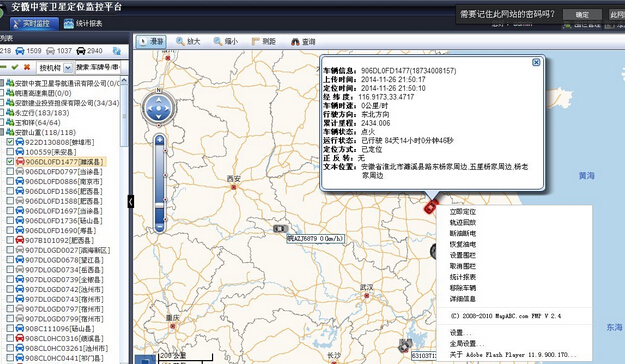
Task: Select vehicle 908CL0HC0316 in the list
Action: [64, 338]
